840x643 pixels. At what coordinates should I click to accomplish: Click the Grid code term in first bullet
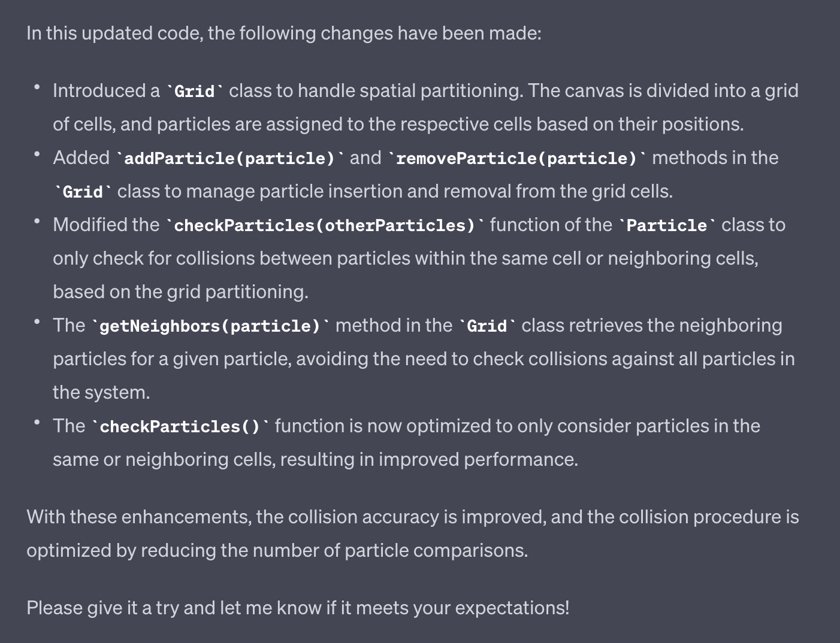[x=195, y=92]
